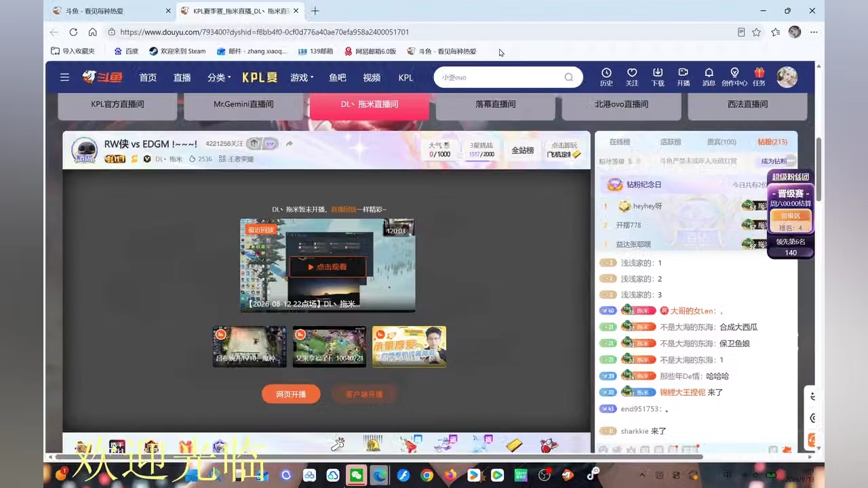This screenshot has height=488, width=868.
Task: Click the 开播 start-streaming icon
Action: (x=683, y=77)
